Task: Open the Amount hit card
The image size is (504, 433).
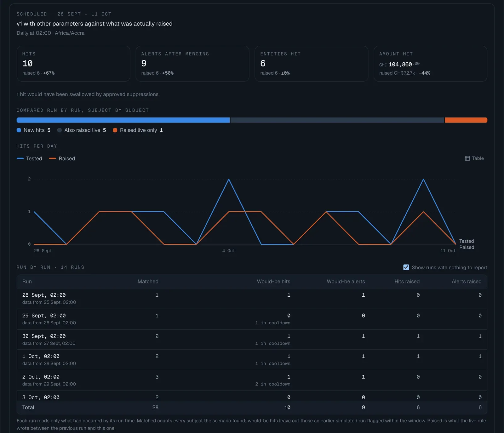Action: click(431, 64)
